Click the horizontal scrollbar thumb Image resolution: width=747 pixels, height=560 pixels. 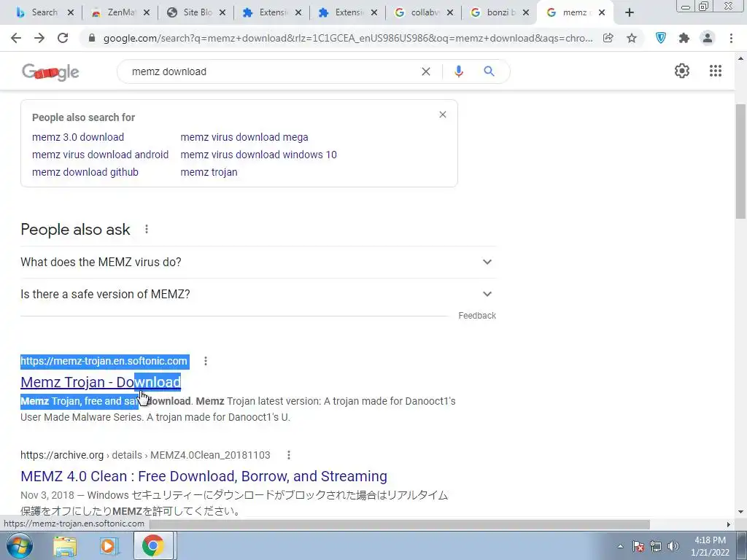(400, 524)
